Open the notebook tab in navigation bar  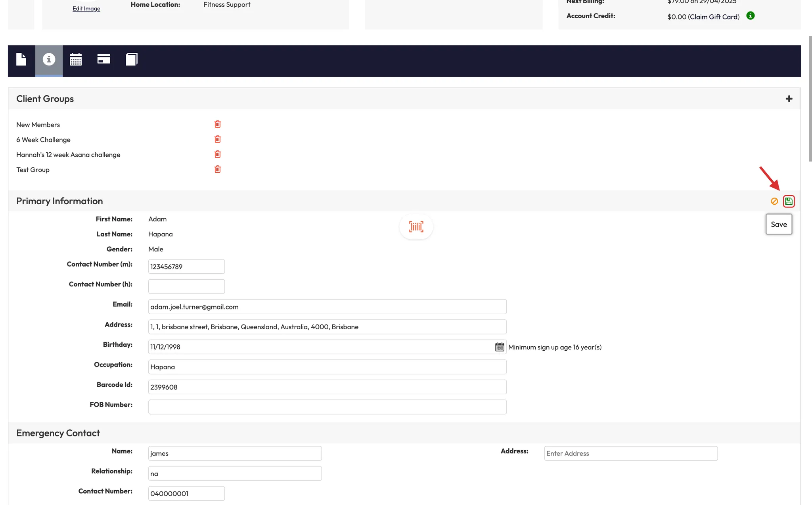131,60
